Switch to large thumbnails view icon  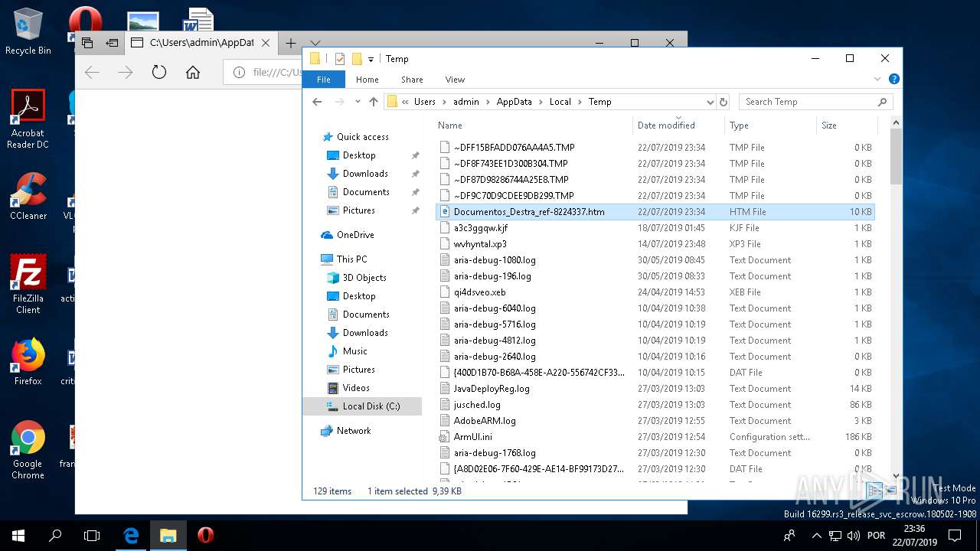[890, 491]
